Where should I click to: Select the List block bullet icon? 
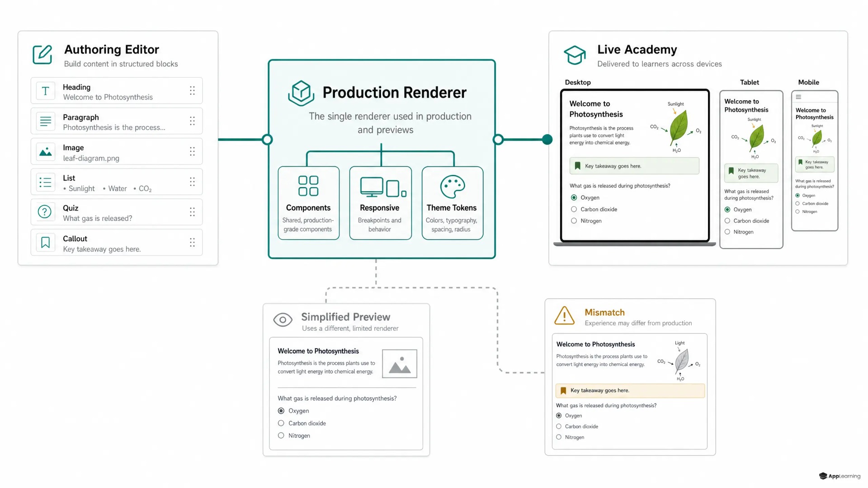click(45, 182)
